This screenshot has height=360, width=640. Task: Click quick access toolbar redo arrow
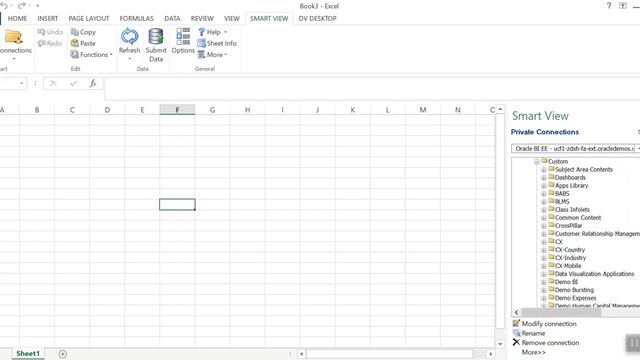[22, 6]
